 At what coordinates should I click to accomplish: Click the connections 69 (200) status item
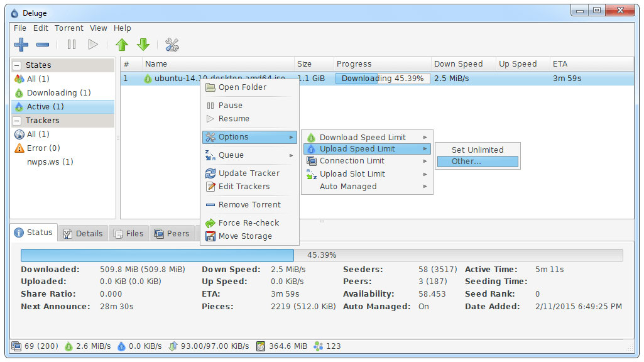click(35, 346)
